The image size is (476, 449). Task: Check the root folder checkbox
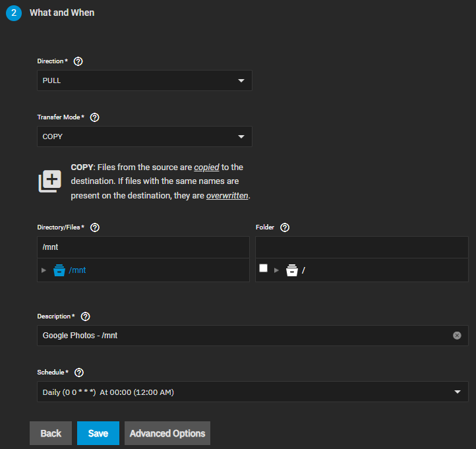264,269
